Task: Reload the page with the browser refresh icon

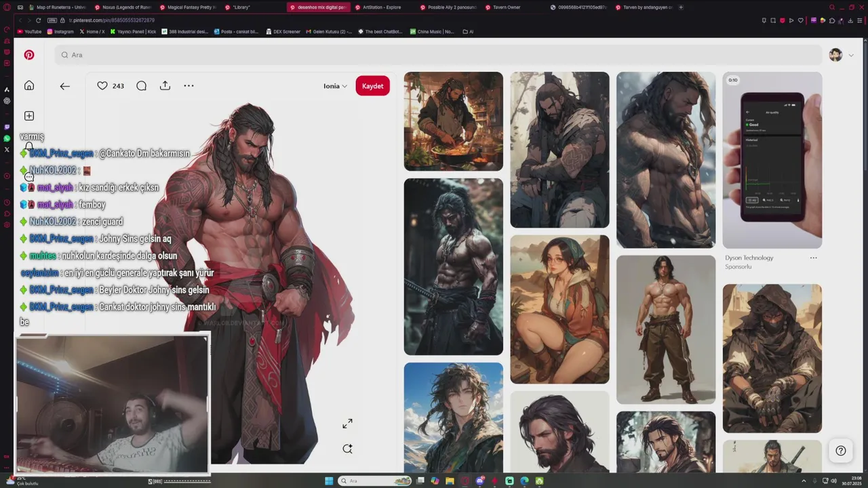Action: [39, 20]
